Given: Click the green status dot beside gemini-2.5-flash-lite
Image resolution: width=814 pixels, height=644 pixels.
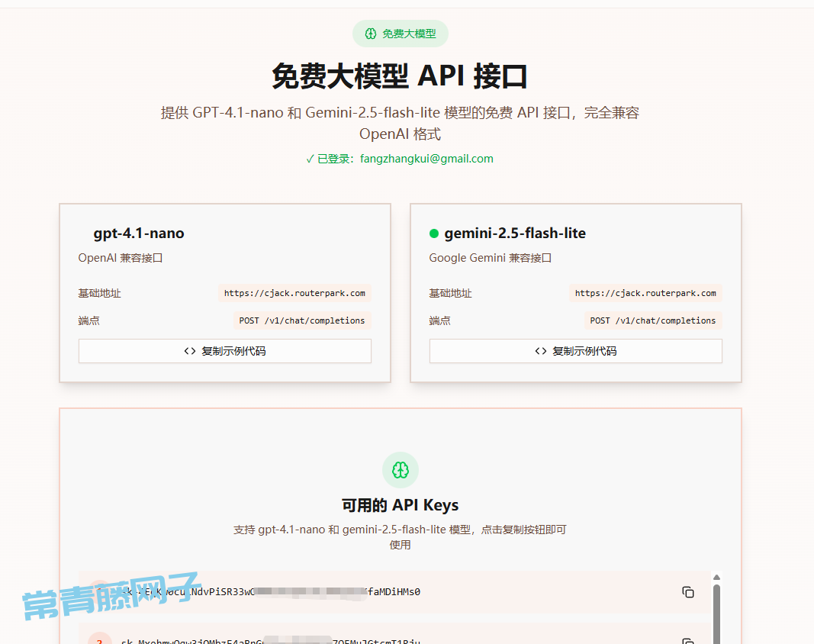Looking at the screenshot, I should coord(434,233).
